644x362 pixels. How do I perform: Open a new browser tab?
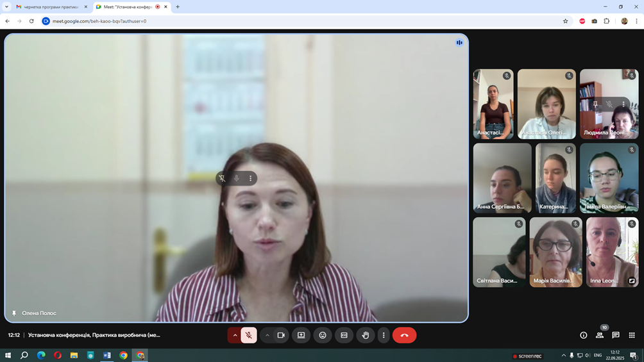[x=178, y=7]
